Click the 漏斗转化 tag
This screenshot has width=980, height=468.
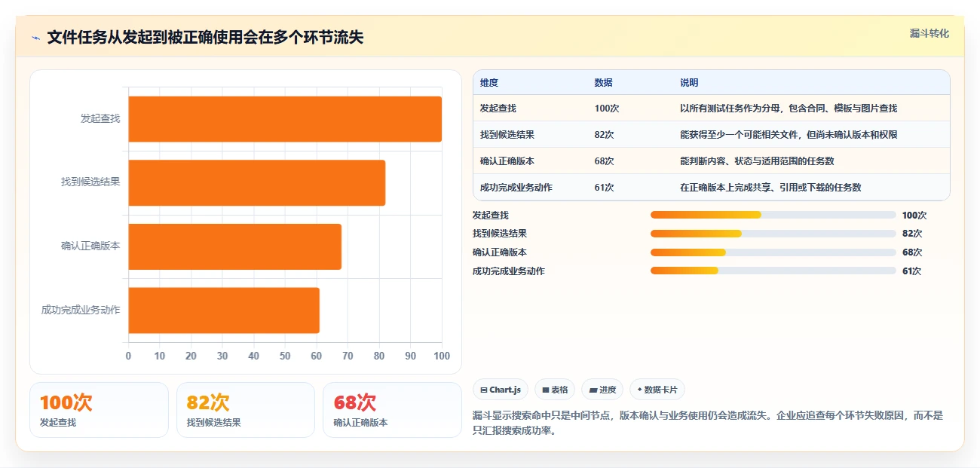[929, 34]
